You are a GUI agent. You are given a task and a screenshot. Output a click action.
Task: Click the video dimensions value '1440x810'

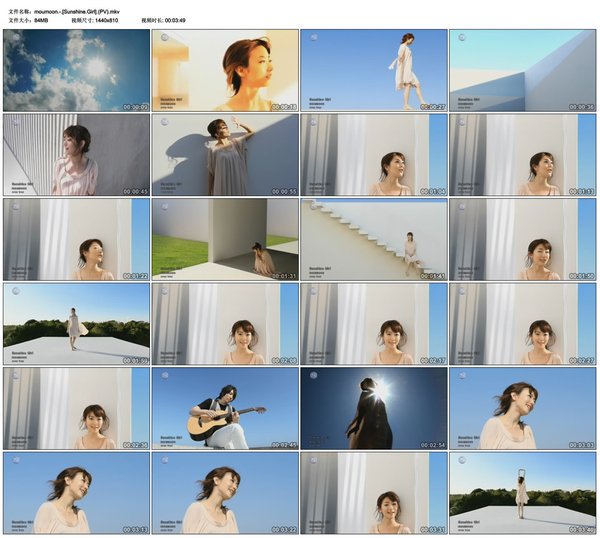click(x=106, y=20)
